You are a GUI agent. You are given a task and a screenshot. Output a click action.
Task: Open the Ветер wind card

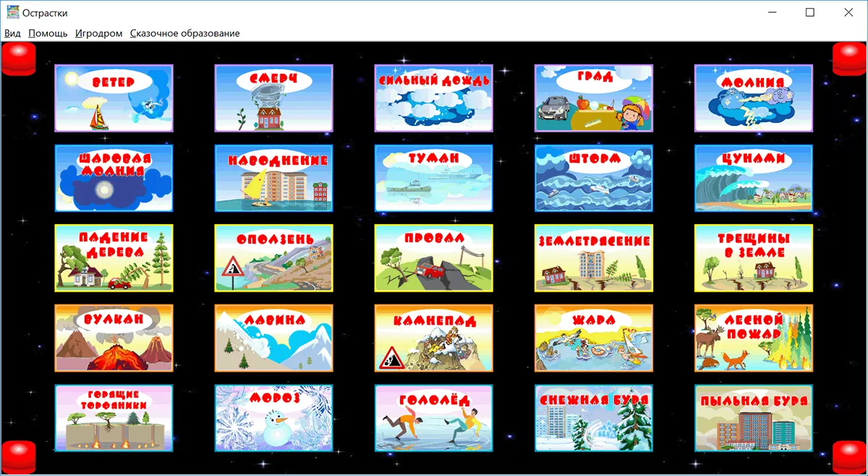pos(114,98)
